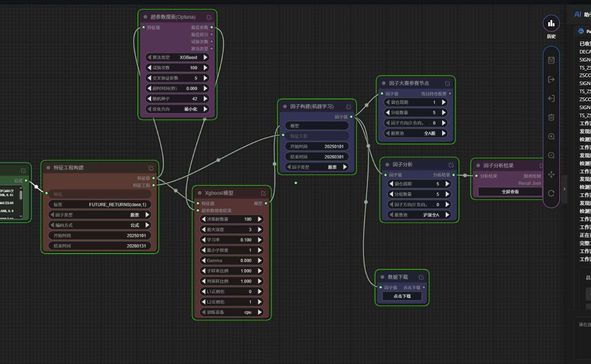Click the import arrow icon in toolbar
This screenshot has height=364, width=591.
click(551, 98)
